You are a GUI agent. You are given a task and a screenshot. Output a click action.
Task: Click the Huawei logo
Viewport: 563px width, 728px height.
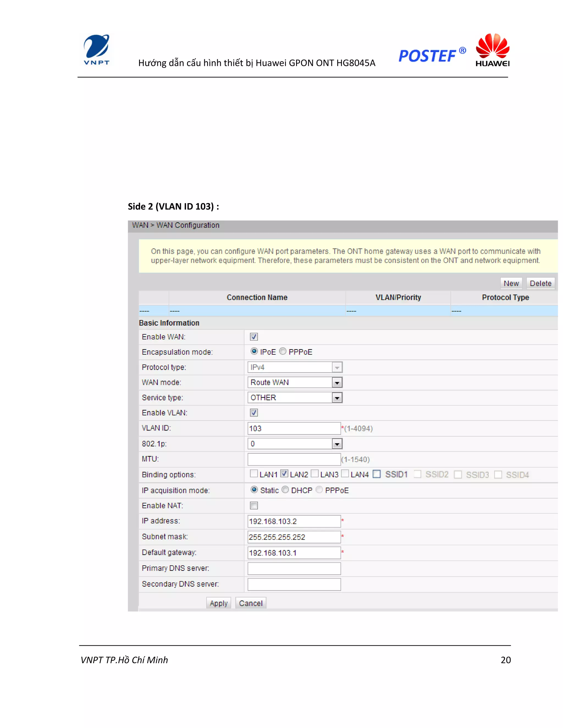492,50
